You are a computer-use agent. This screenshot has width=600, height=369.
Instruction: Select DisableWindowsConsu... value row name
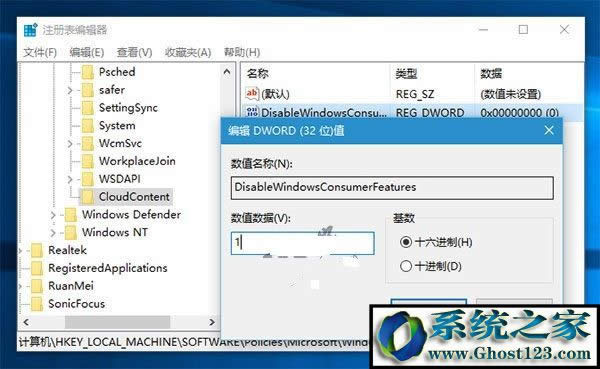tap(324, 113)
